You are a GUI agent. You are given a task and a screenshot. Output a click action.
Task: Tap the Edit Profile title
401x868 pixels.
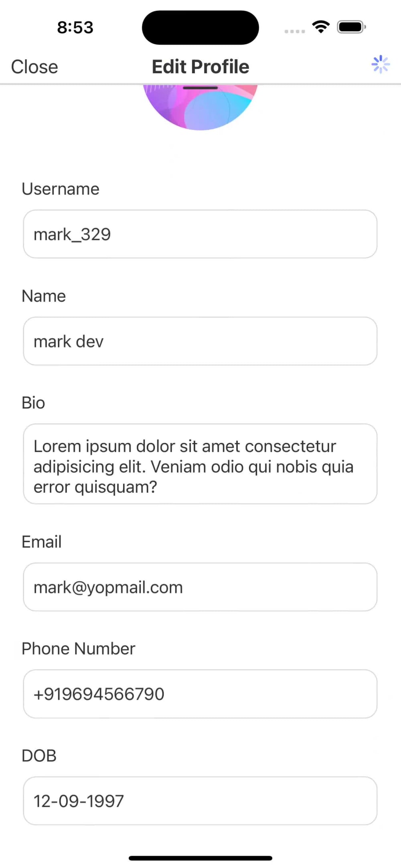pyautogui.click(x=200, y=66)
